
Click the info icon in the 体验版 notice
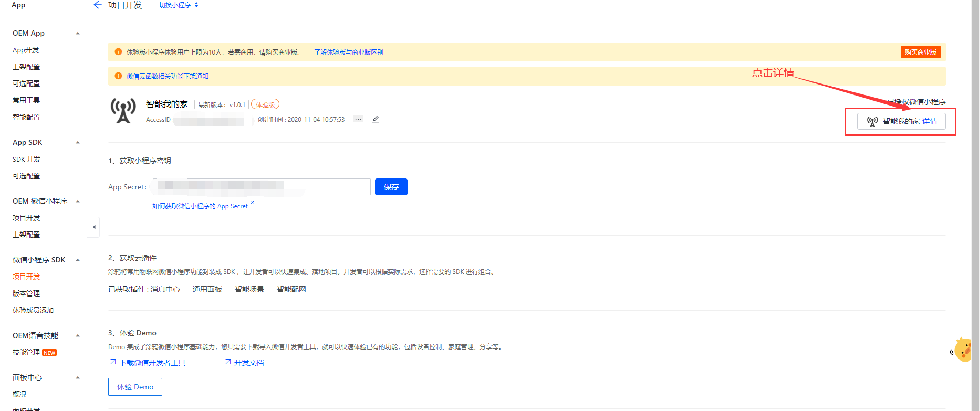[118, 52]
